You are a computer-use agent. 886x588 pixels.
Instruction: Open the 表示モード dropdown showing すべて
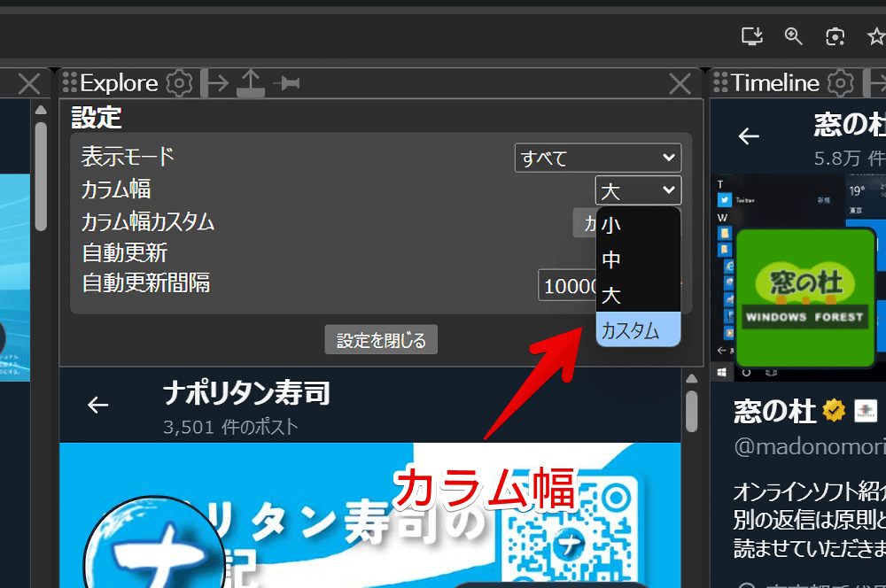coord(598,158)
